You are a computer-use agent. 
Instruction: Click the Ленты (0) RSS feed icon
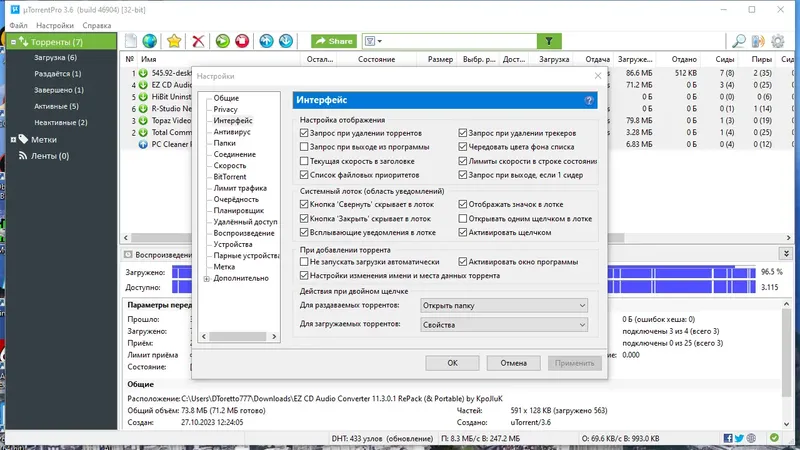[x=22, y=156]
